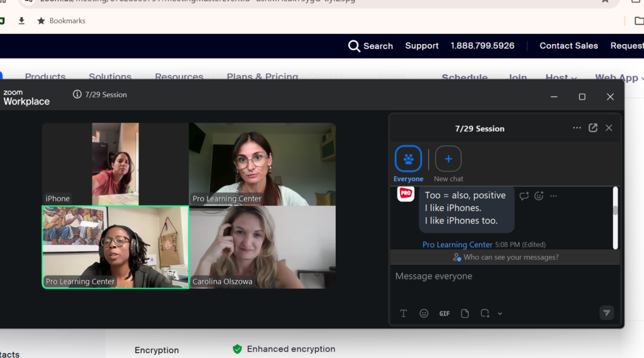Select Carolina Olszowa's video tile
Viewport: 644px width, 358px height.
click(262, 247)
